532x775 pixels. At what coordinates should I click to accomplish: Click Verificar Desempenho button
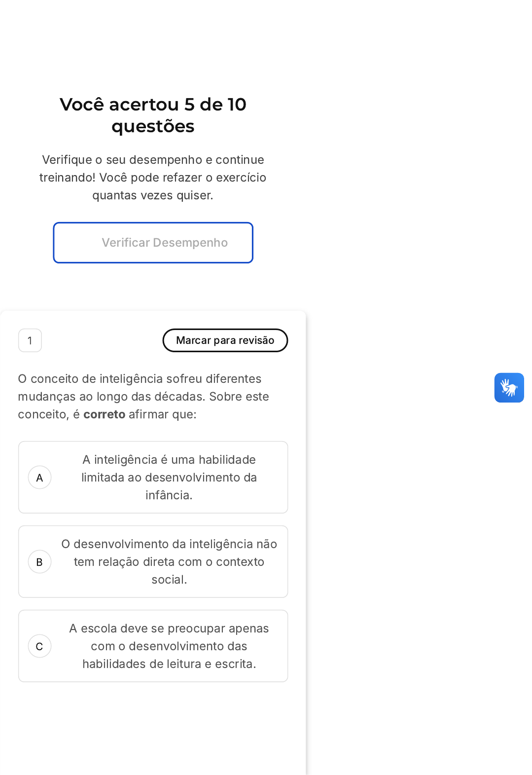(x=153, y=243)
